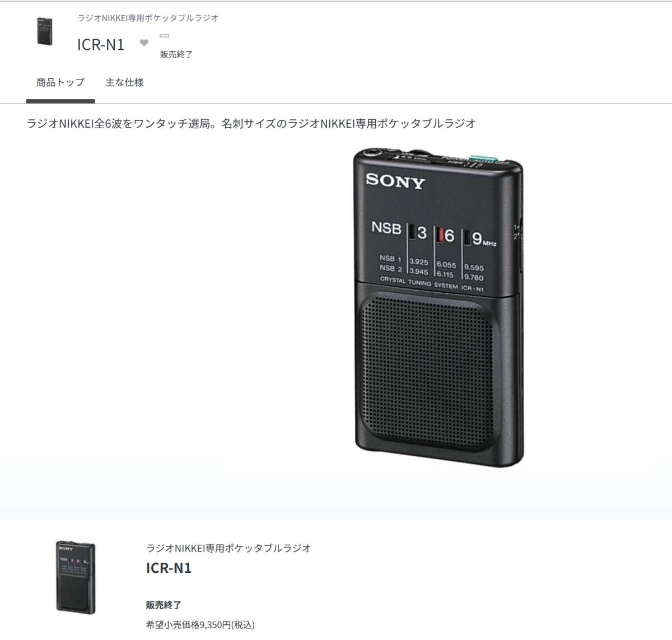Viewport: 672px width, 640px height.
Task: Click the SONY logo on the radio
Action: pyautogui.click(x=395, y=181)
